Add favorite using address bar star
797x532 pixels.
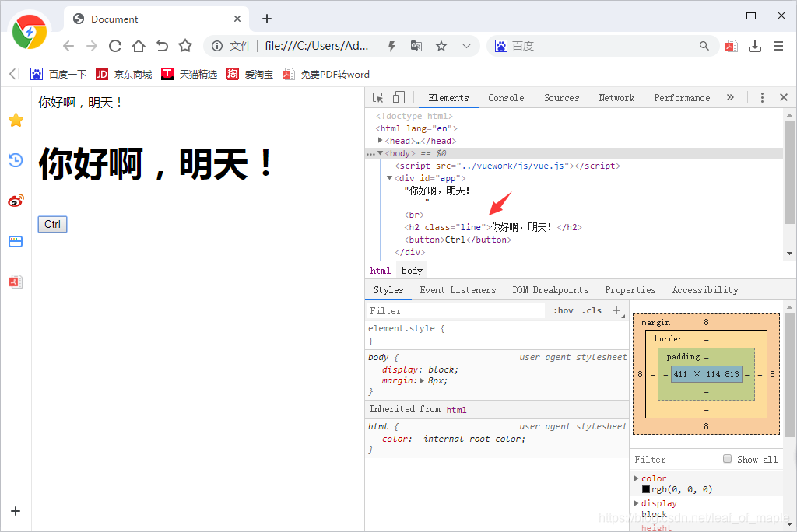(x=441, y=46)
